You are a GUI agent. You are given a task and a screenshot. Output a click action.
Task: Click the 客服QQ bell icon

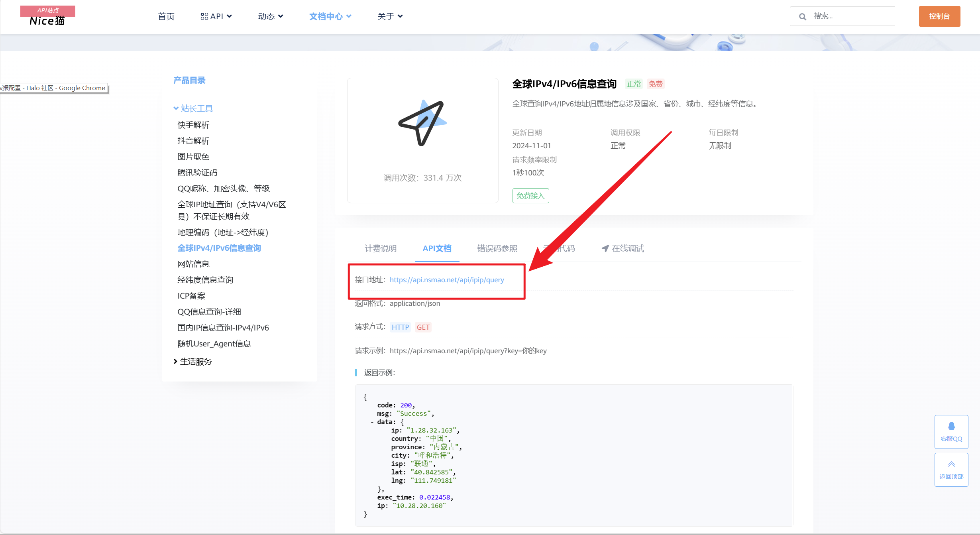point(951,426)
